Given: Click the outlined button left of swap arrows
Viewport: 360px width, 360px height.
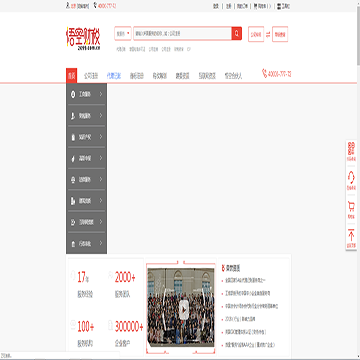Looking at the screenshot, I should [256, 34].
